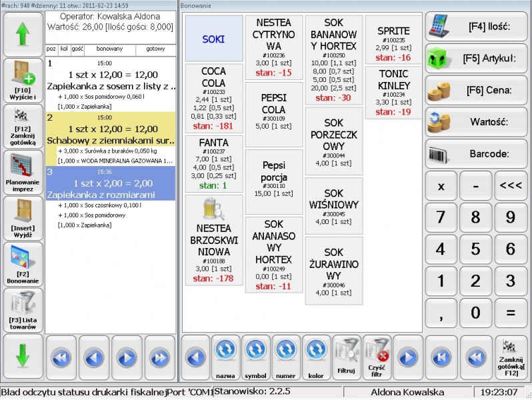Click the green down arrow in left sidebar
The height and width of the screenshot is (400, 532).
tap(23, 356)
